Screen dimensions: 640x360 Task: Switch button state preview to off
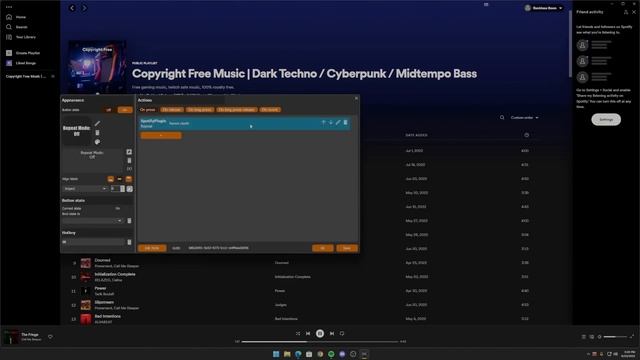[x=108, y=110]
